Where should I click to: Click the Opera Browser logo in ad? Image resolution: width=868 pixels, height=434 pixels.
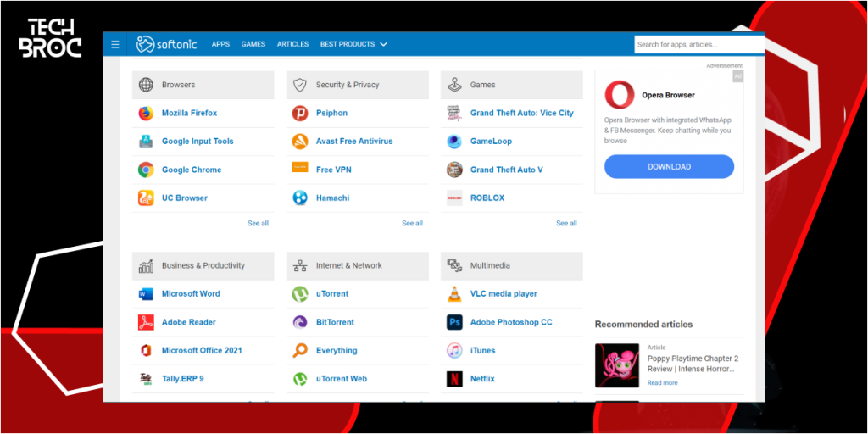620,95
